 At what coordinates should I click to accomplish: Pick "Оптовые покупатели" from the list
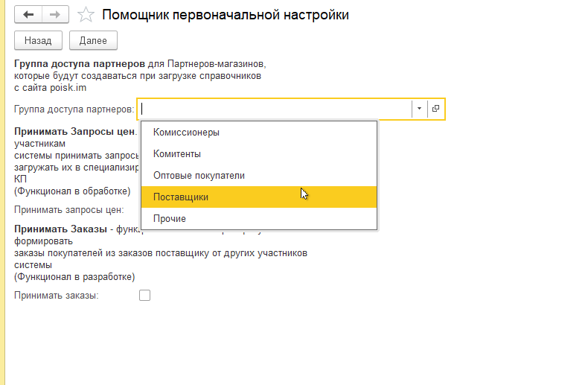(x=199, y=176)
